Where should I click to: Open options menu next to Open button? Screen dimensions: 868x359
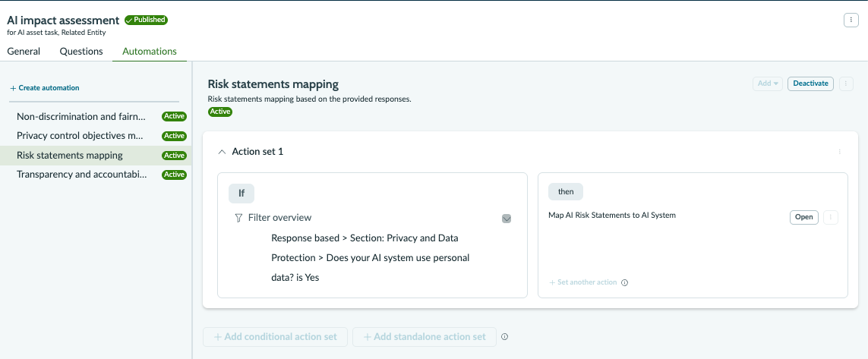(831, 217)
